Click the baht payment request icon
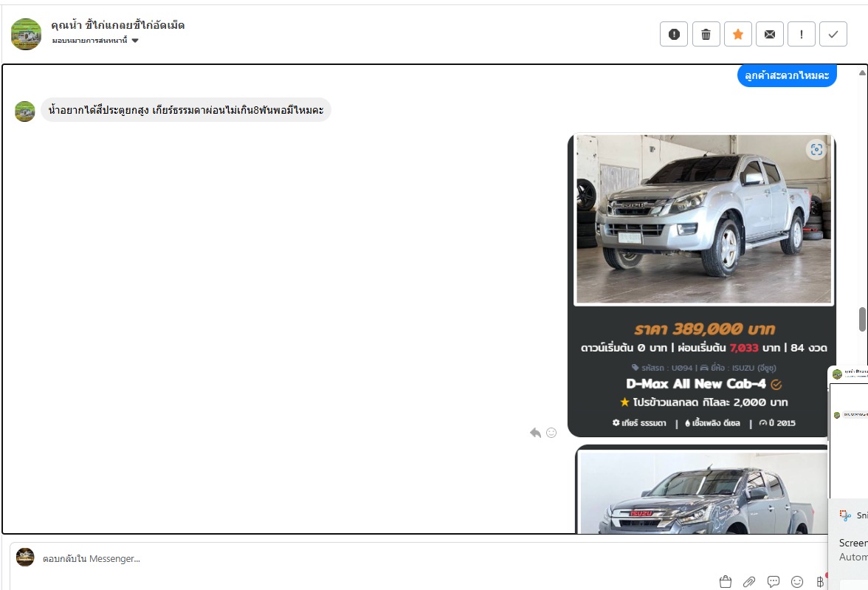This screenshot has width=868, height=590. [820, 582]
